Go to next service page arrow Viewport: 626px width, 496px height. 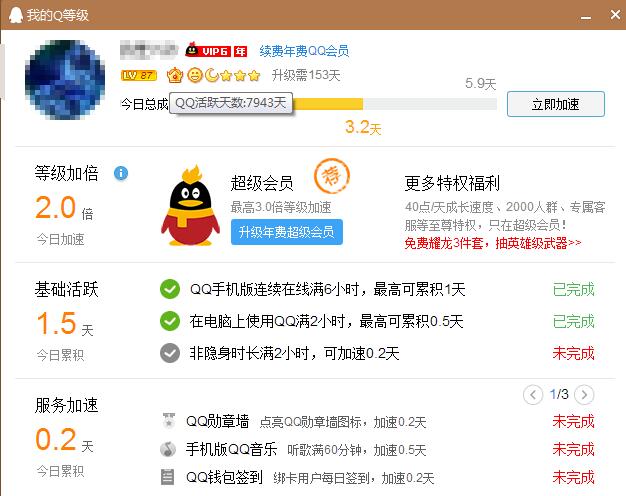pyautogui.click(x=584, y=395)
